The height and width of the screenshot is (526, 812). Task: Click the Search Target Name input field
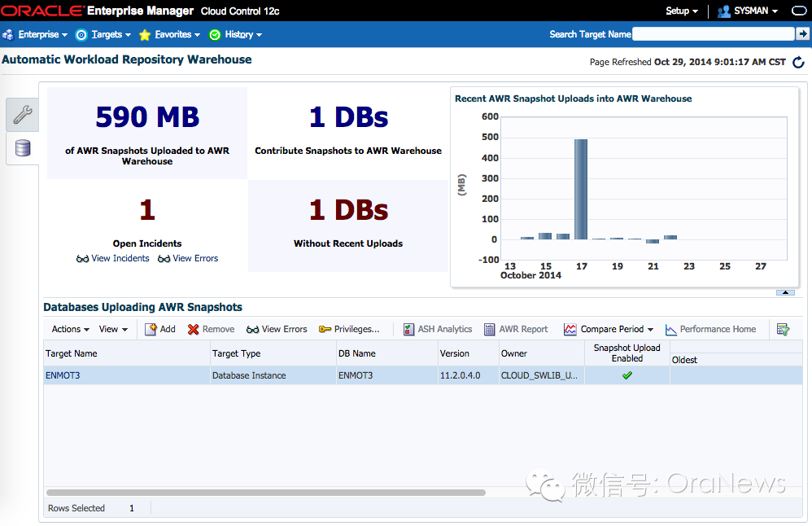713,34
